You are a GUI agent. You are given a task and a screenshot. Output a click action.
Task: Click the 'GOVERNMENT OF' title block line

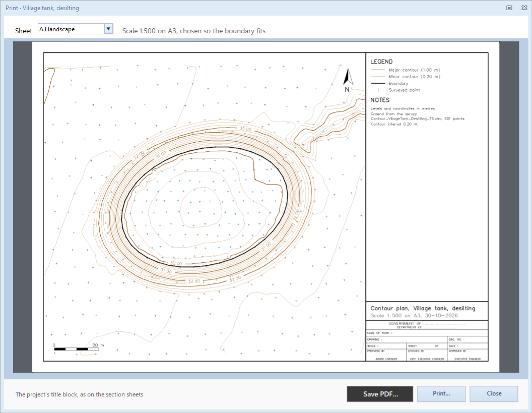(427, 324)
